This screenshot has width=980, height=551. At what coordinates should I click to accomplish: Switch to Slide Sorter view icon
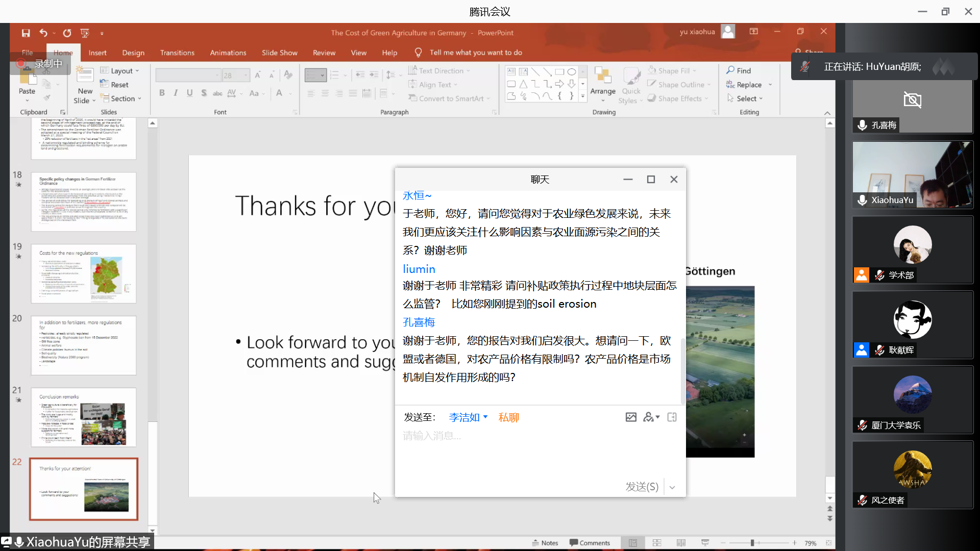click(x=657, y=543)
